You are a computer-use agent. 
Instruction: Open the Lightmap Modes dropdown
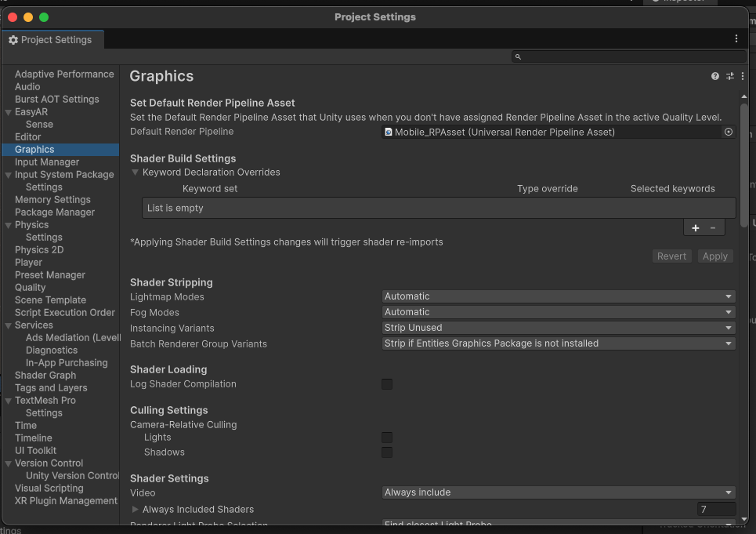(559, 296)
